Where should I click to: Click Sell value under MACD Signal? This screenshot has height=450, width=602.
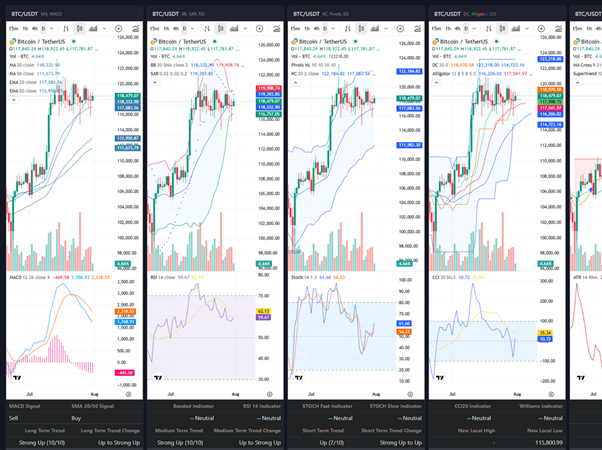tap(13, 418)
